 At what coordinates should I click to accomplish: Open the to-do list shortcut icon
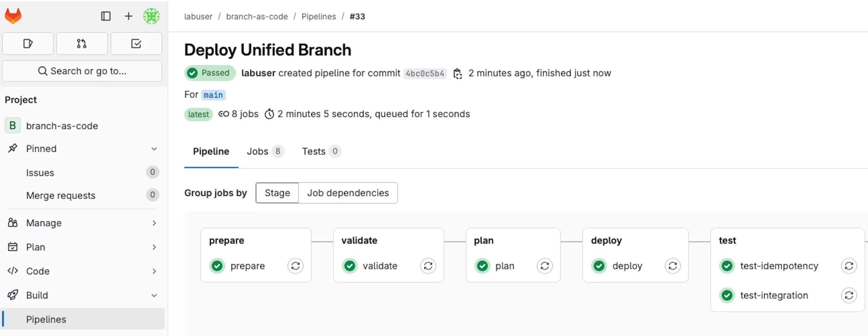tap(136, 44)
